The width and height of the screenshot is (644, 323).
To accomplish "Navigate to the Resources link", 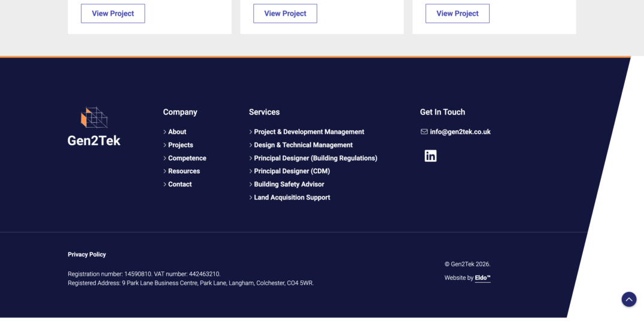I will [x=184, y=171].
